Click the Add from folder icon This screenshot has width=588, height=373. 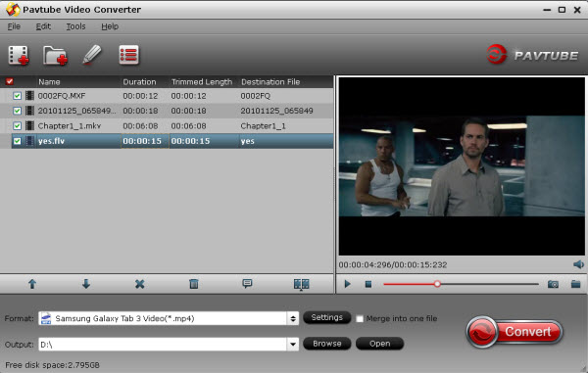tap(55, 56)
